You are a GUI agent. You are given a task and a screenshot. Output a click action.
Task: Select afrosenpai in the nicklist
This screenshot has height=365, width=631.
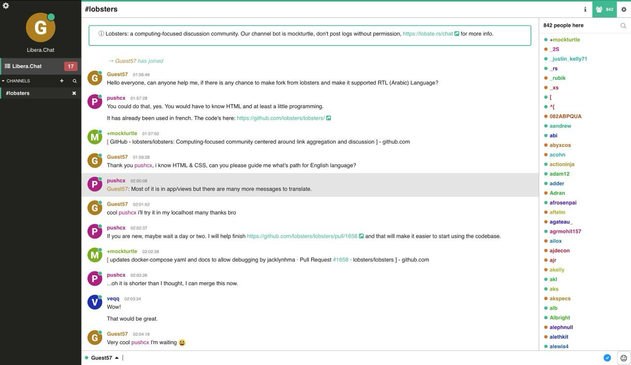[x=563, y=203]
